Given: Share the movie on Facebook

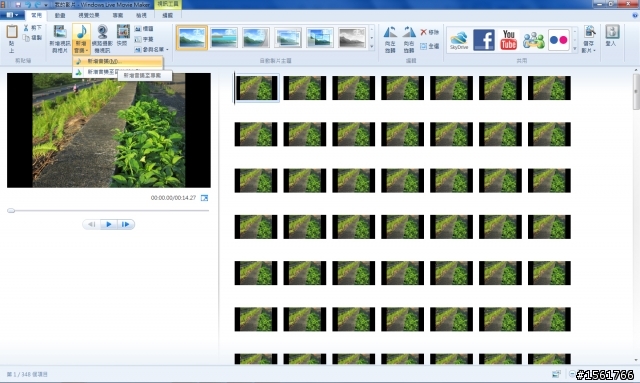Looking at the screenshot, I should [x=484, y=40].
